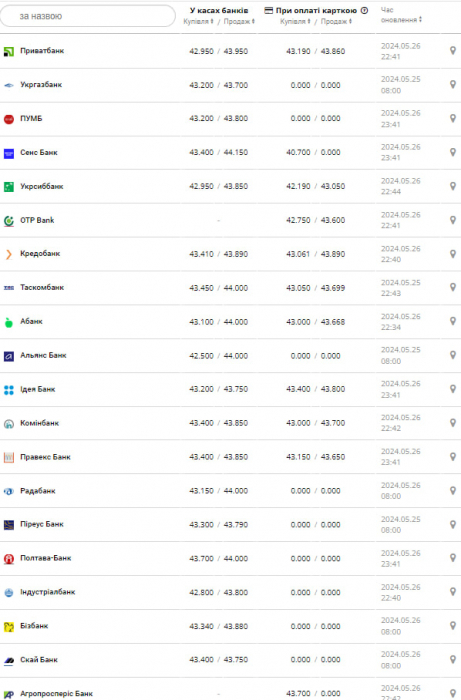Click the Сенс Банк logo icon

tap(8, 153)
